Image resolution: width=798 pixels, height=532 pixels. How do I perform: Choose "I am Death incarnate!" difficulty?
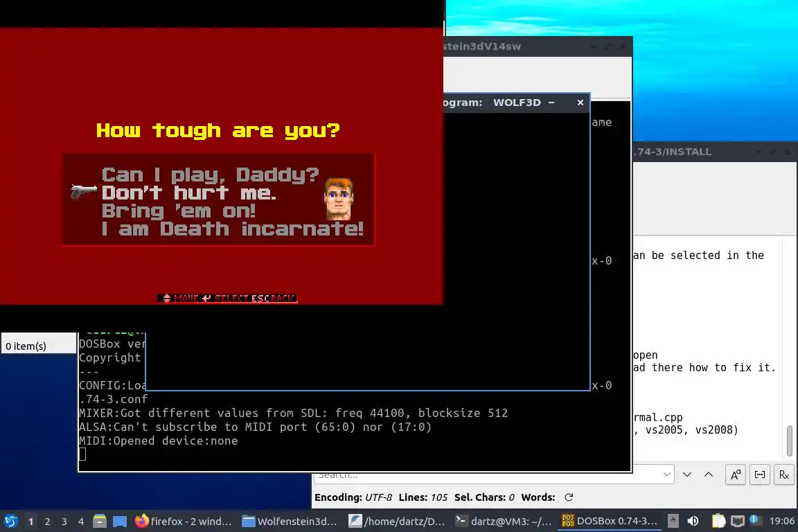tap(233, 229)
